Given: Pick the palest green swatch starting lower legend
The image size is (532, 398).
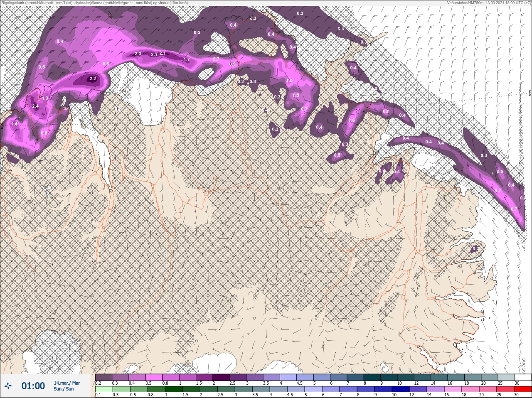Looking at the screenshot, I should (103, 389).
